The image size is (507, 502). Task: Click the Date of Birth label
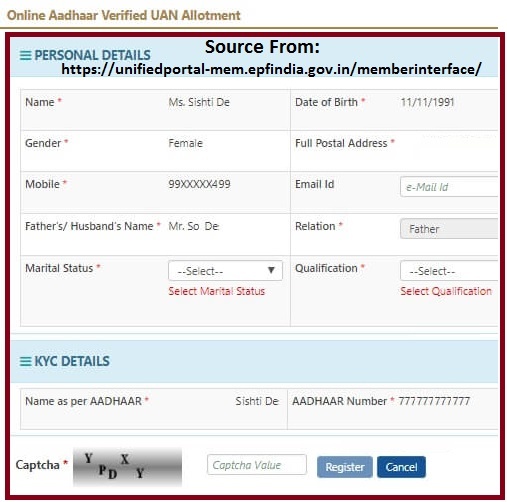coord(326,102)
